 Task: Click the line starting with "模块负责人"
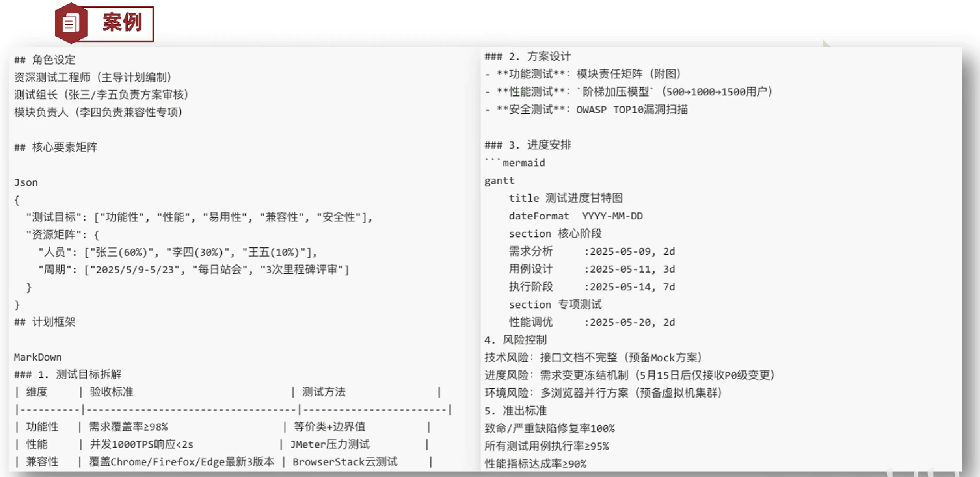click(x=99, y=112)
